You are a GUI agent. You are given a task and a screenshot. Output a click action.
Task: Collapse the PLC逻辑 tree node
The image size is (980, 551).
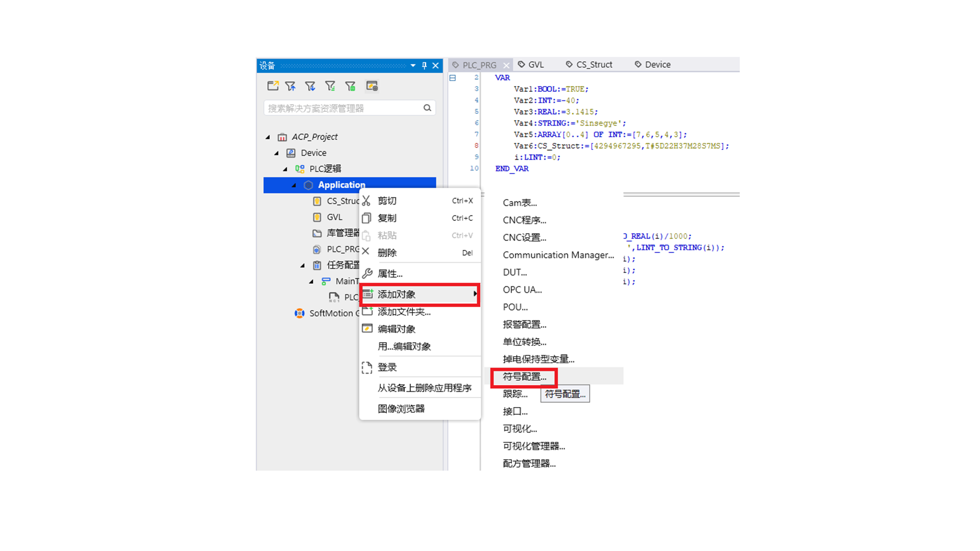tap(285, 169)
